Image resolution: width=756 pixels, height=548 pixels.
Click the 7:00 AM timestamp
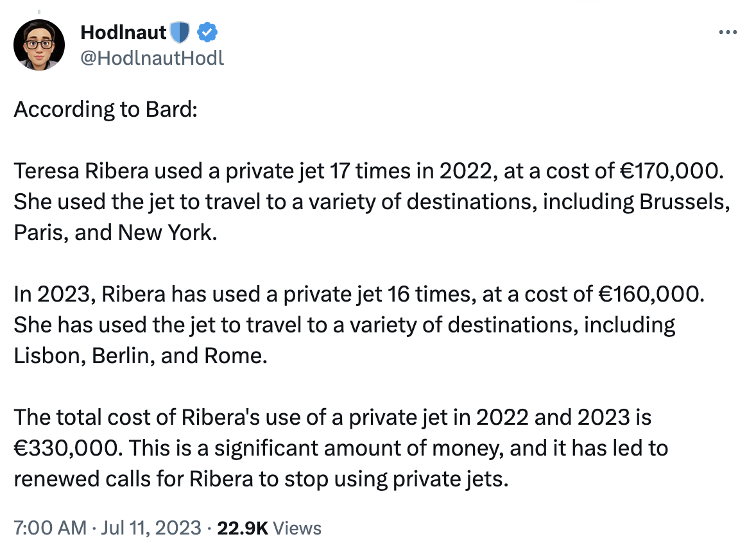(x=49, y=528)
